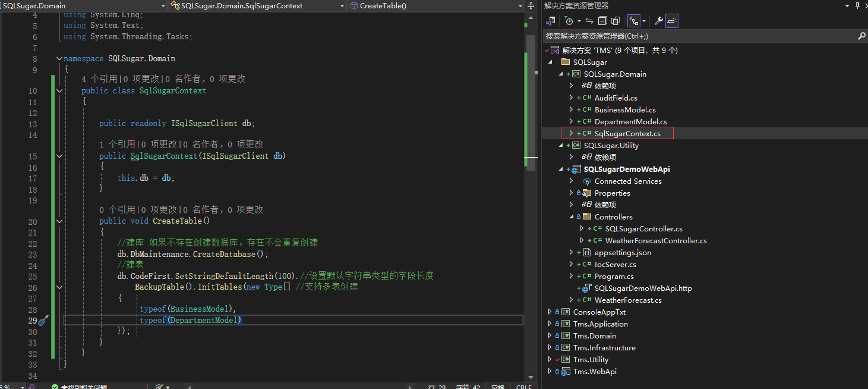Collapse the SQLSugar.Domain project node
Screen dimensions: 868x389
(560, 74)
